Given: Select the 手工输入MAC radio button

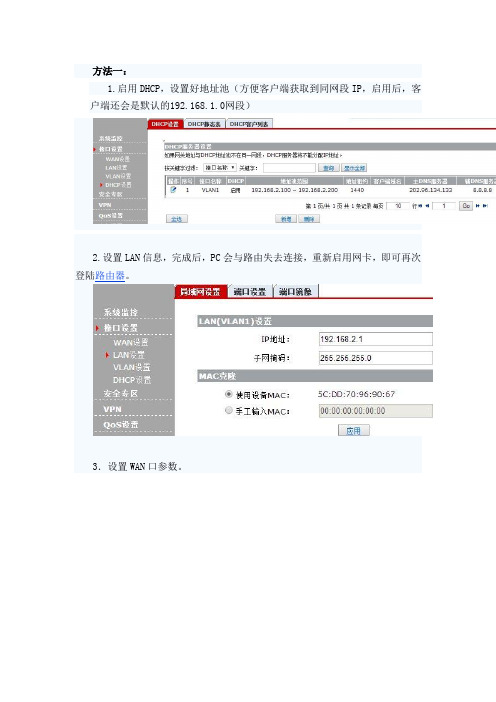Looking at the screenshot, I should 229,410.
